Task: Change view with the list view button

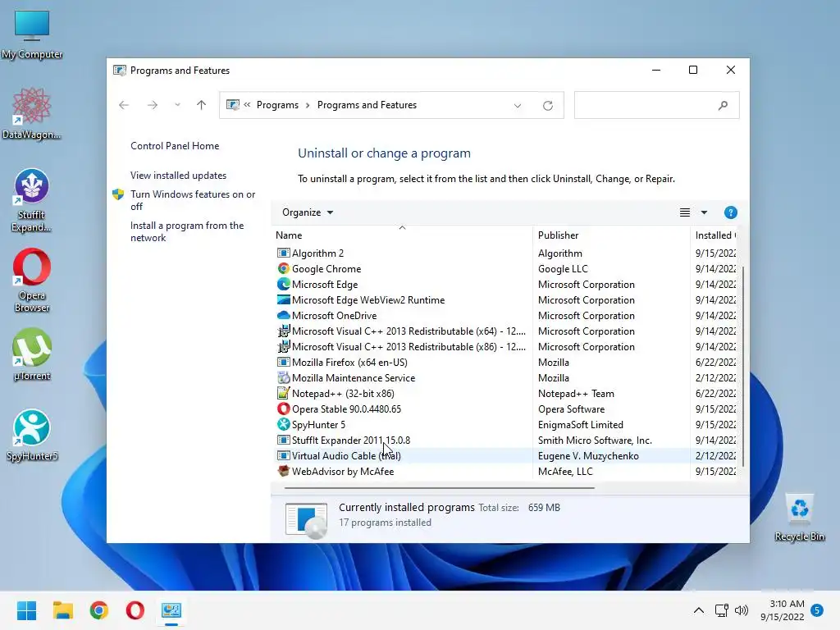Action: [x=685, y=212]
